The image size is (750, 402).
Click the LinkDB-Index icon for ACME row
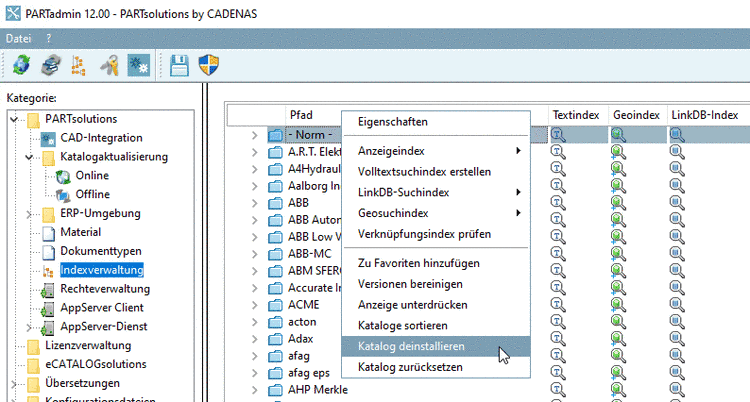tap(677, 305)
